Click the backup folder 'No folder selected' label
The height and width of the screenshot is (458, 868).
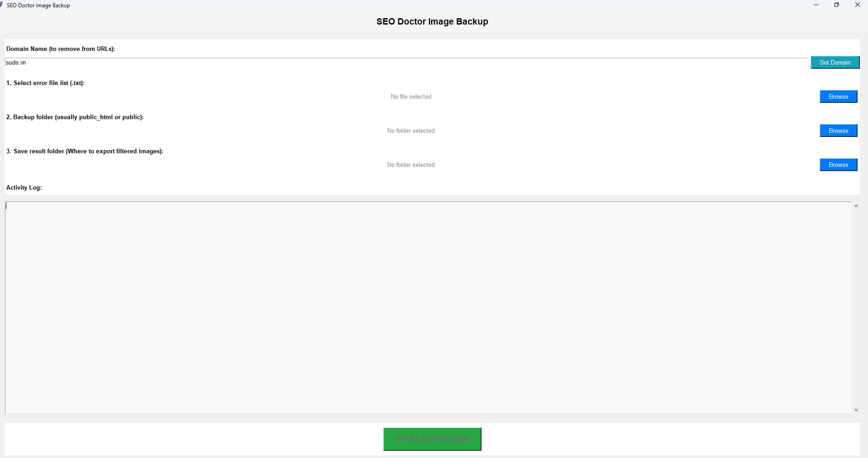coord(410,131)
